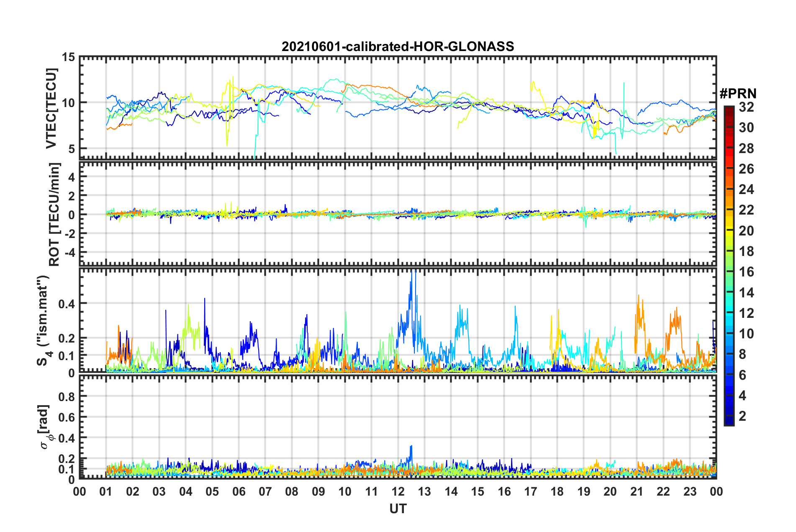Click the σφ[rad] y-axis label
Screen dimensions: 796x532
coord(45,427)
